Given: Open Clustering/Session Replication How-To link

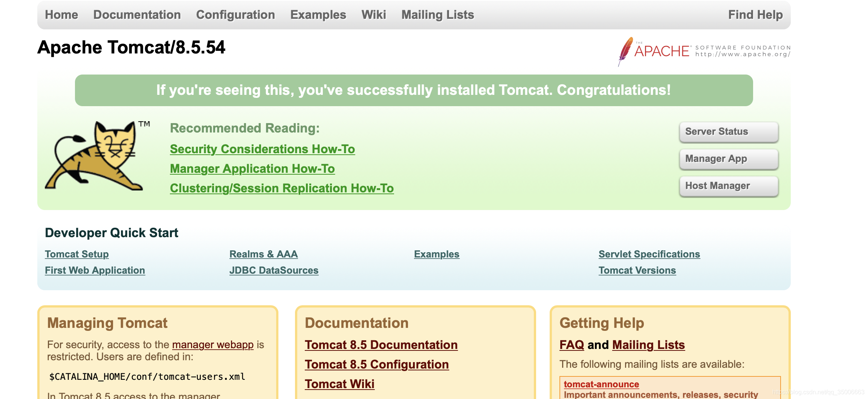Looking at the screenshot, I should click(282, 188).
